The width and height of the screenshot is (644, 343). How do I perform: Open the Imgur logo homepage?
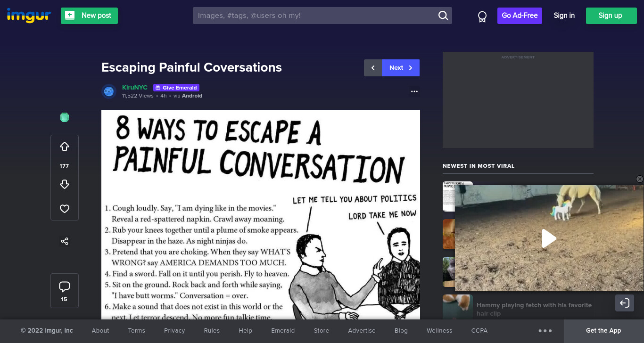[x=29, y=16]
